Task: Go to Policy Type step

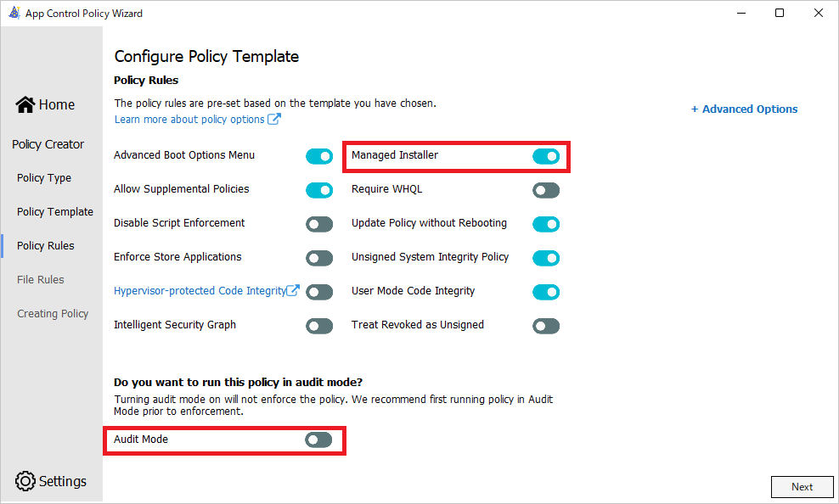Action: (x=44, y=178)
